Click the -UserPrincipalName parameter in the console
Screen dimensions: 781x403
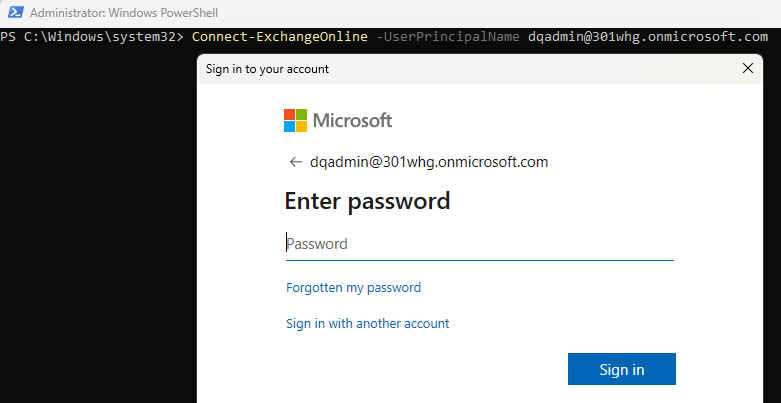click(x=448, y=37)
